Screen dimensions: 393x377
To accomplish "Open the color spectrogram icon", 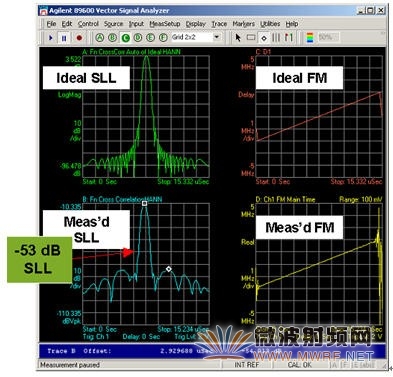I will pos(310,38).
